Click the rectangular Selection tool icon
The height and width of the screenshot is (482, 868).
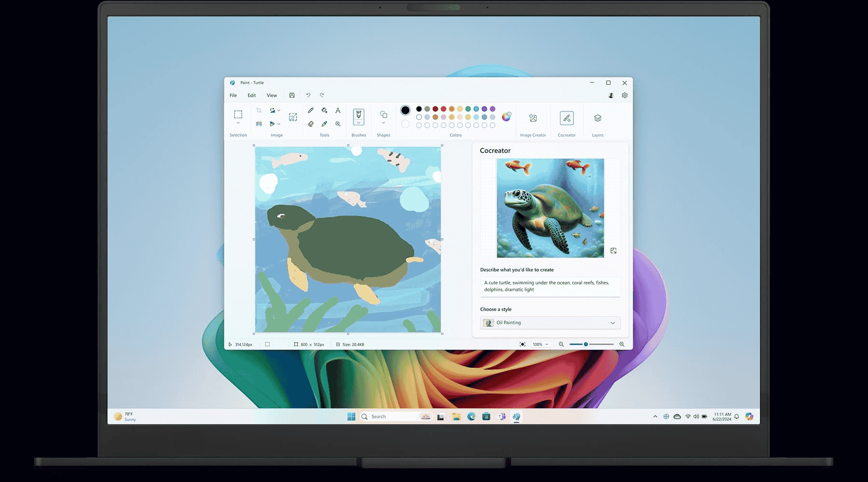tap(238, 114)
